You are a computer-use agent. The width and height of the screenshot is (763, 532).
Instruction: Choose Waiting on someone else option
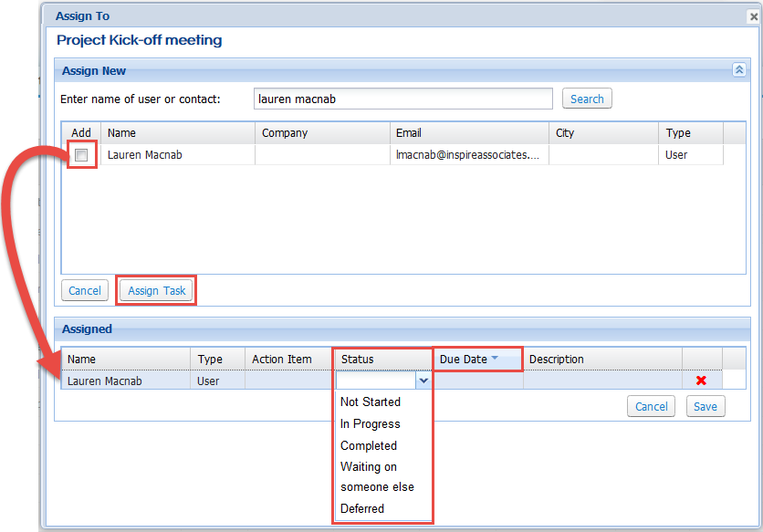376,476
